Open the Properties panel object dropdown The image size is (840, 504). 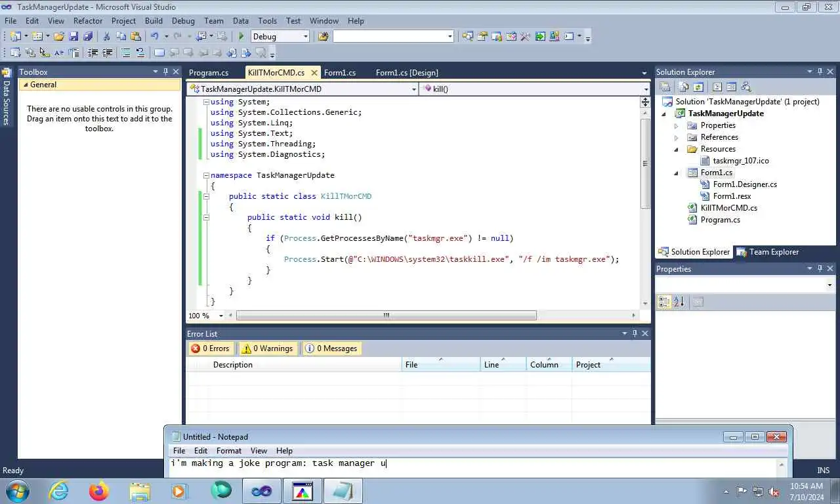point(829,285)
